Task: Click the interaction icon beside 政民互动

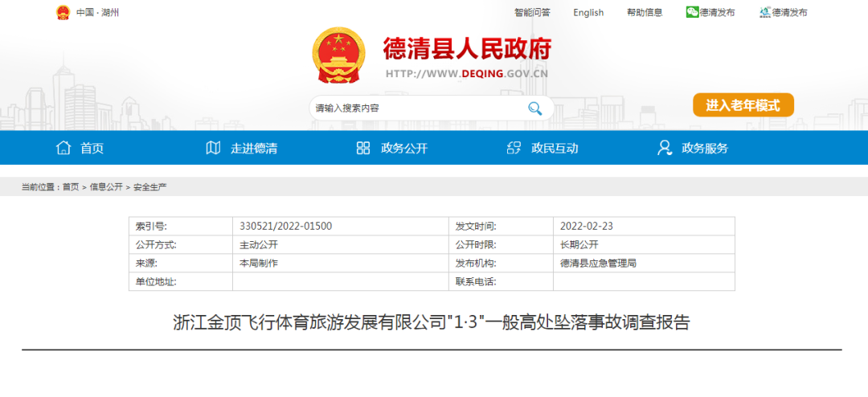Action: click(514, 148)
